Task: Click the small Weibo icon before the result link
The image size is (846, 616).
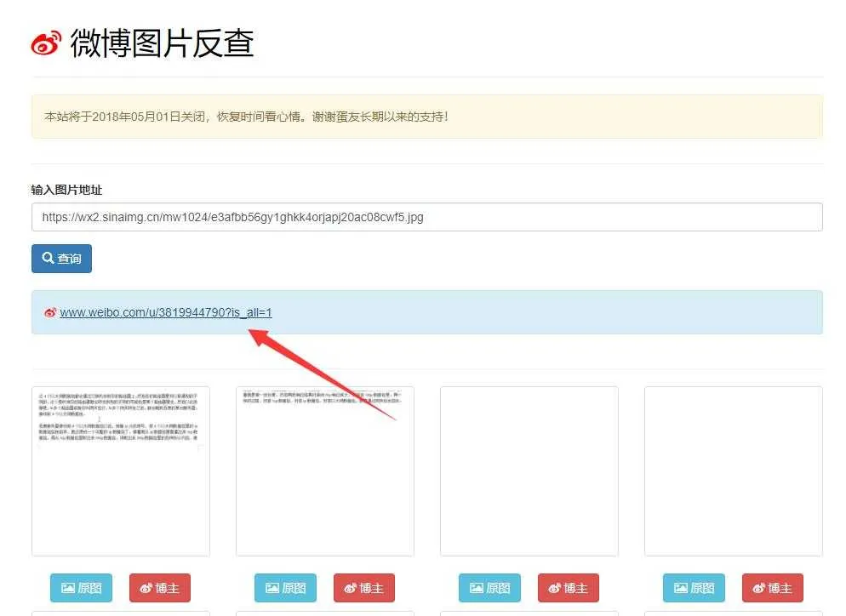Action: point(49,312)
